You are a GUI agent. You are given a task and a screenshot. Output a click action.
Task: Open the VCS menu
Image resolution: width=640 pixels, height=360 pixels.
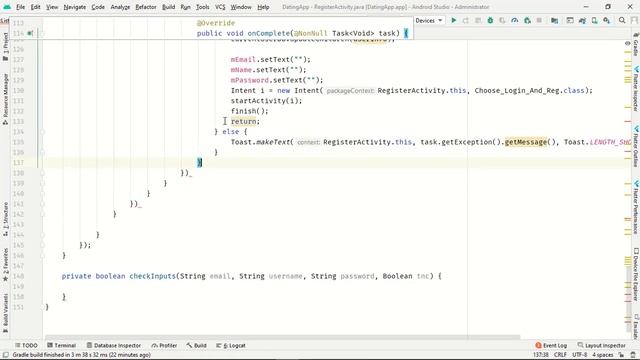(220, 7)
